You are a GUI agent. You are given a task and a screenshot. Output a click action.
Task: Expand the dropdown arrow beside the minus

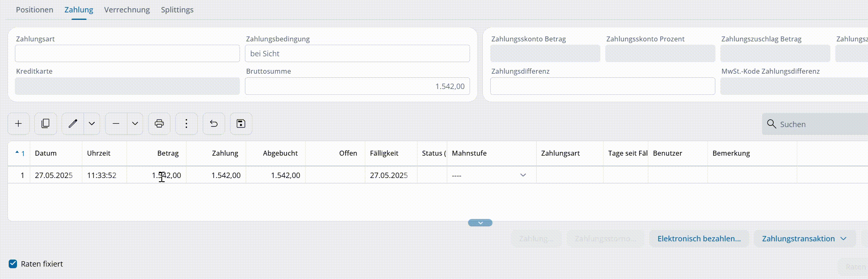(135, 124)
